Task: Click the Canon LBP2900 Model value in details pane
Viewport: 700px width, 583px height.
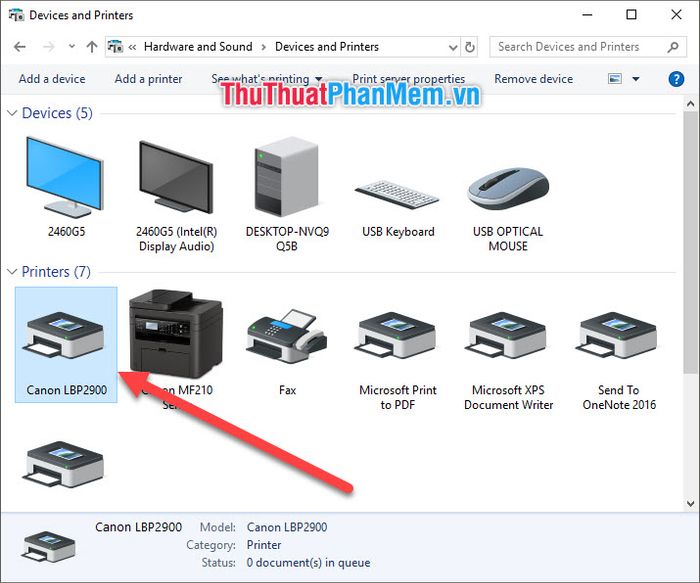Action: tap(287, 527)
